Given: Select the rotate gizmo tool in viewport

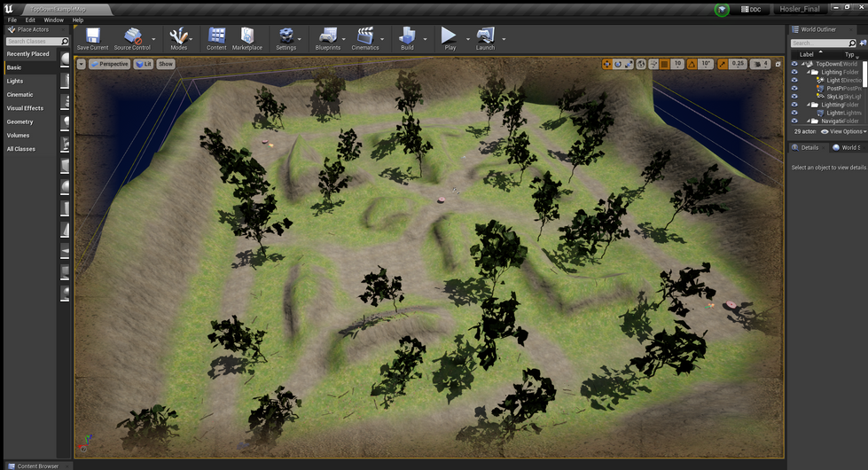Looking at the screenshot, I should (618, 64).
